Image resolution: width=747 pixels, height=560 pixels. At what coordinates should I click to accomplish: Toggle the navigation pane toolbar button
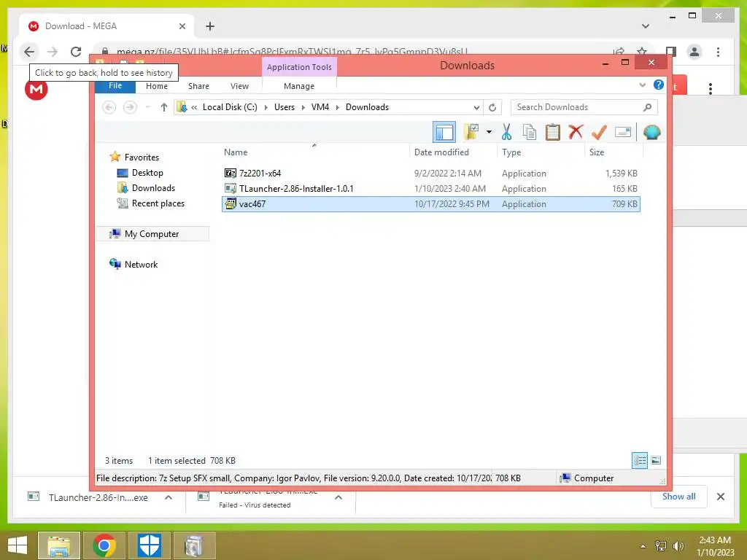pyautogui.click(x=444, y=133)
